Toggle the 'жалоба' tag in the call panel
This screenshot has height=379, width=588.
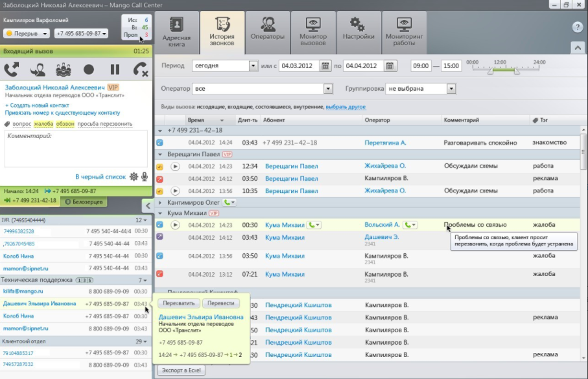click(43, 124)
